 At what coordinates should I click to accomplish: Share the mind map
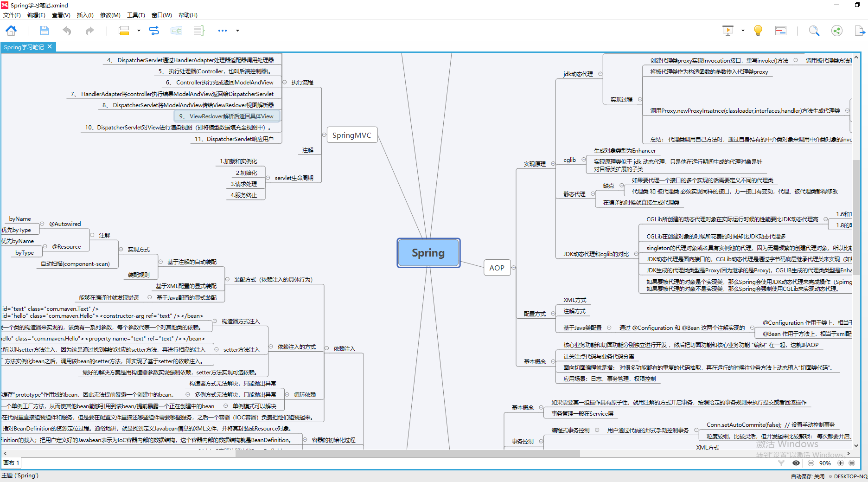(x=837, y=31)
